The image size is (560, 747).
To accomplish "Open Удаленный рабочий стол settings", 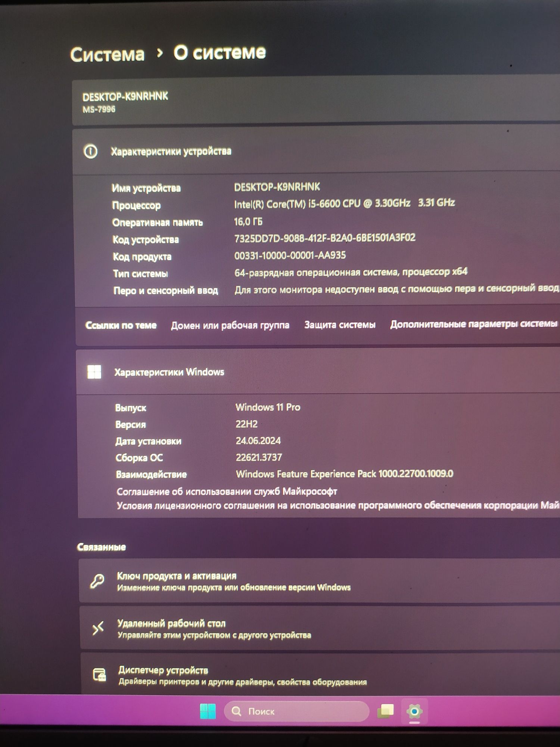I will [320, 628].
